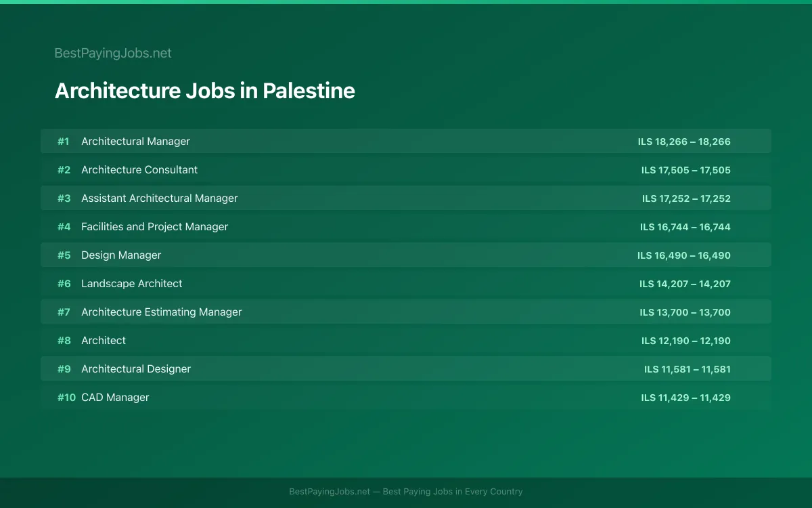The image size is (812, 508).
Task: Click the CAD Manager job name
Action: click(x=115, y=397)
